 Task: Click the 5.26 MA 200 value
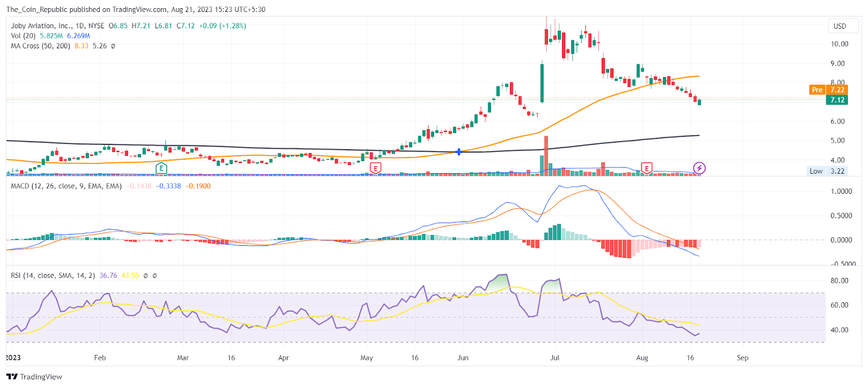tap(100, 46)
